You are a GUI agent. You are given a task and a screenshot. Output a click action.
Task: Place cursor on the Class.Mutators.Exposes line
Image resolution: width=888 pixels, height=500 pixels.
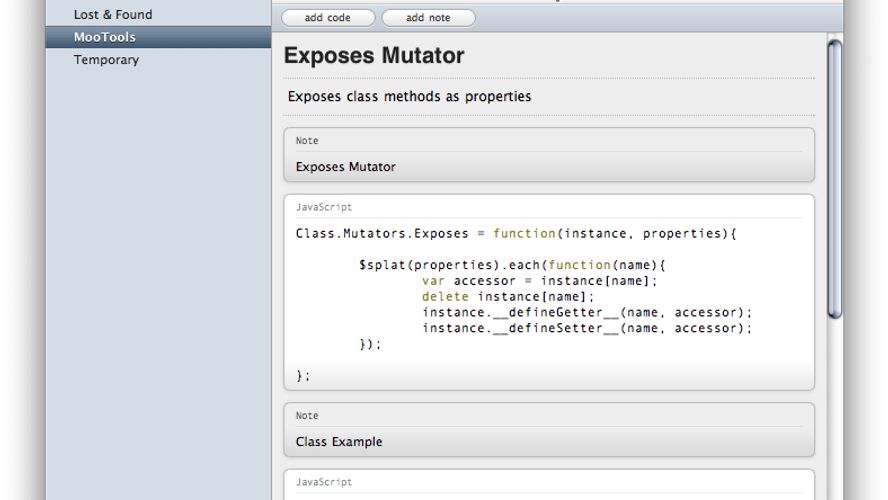coord(516,233)
